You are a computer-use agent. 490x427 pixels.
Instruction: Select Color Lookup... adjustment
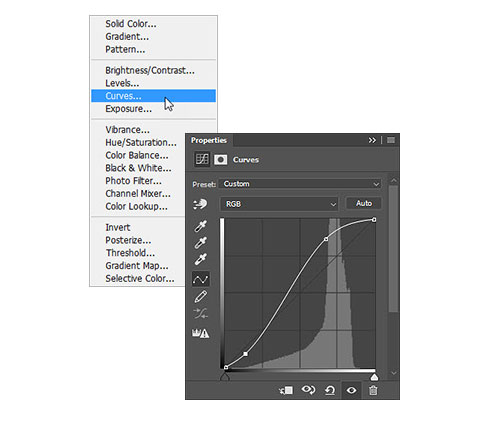[138, 206]
